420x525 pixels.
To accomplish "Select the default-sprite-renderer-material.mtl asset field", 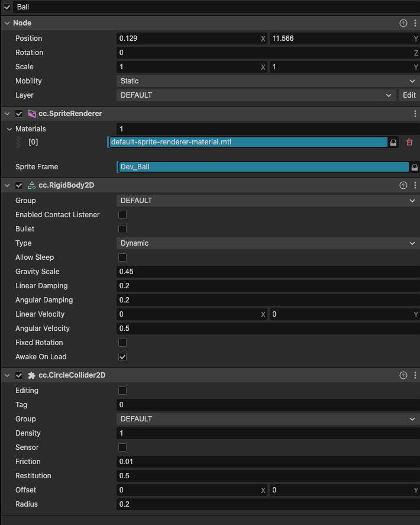I will tap(248, 142).
